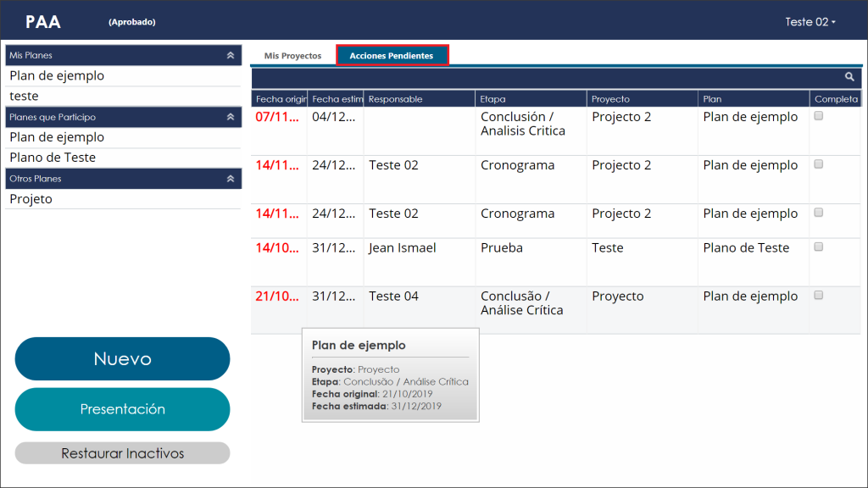Click the Proyecto column header

coord(643,99)
